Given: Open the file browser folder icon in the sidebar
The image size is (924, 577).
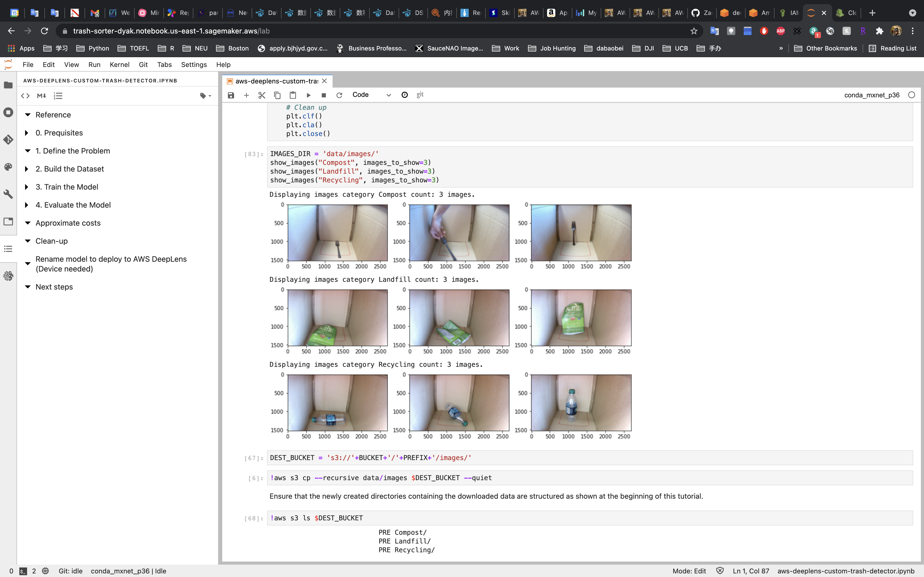Looking at the screenshot, I should (8, 85).
